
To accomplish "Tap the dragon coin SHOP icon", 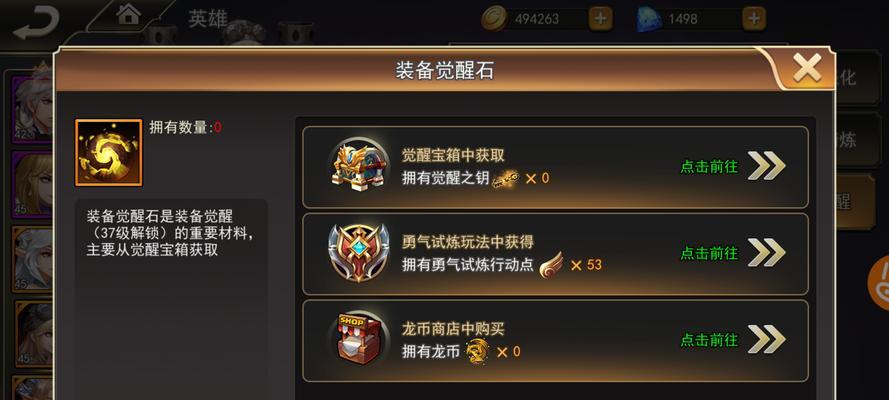I will click(358, 338).
